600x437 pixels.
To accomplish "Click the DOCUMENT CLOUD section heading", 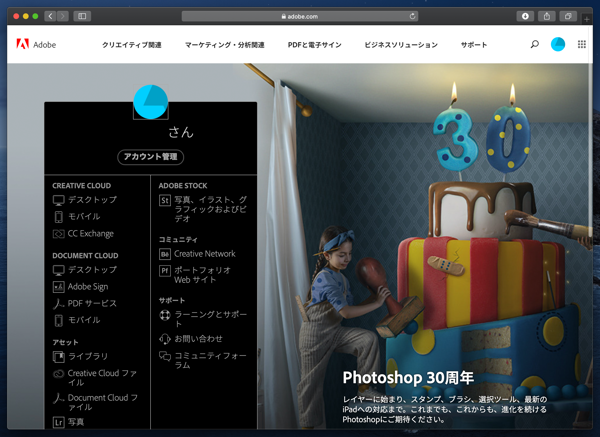I will (85, 256).
